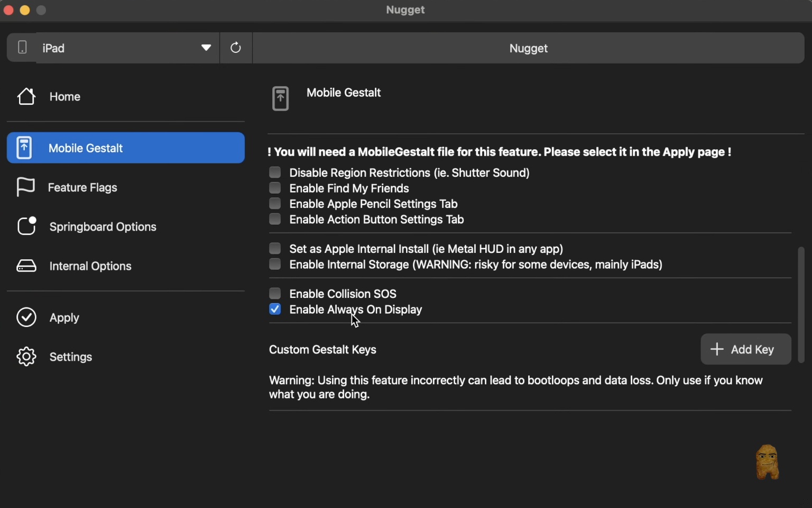Check Set as Apple Internal Install
The width and height of the screenshot is (812, 508).
[x=275, y=248]
